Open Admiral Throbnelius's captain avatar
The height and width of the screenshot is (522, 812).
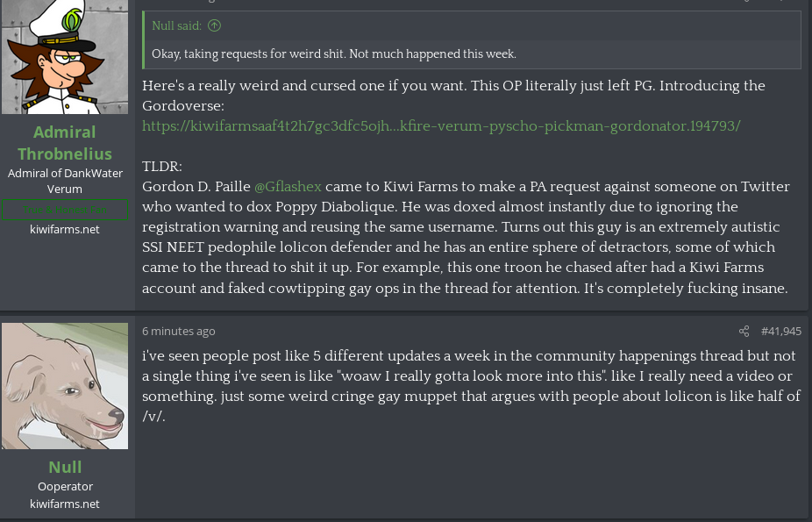coord(65,57)
